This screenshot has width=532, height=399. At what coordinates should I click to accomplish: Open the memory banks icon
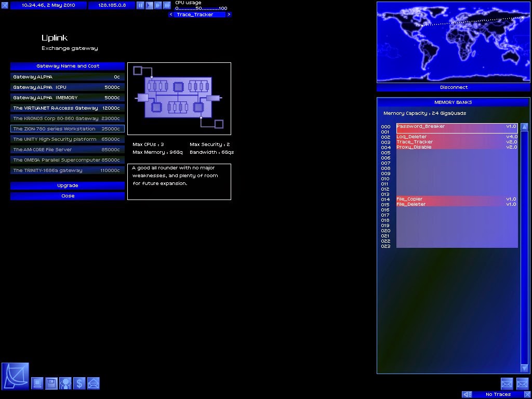coord(51,383)
